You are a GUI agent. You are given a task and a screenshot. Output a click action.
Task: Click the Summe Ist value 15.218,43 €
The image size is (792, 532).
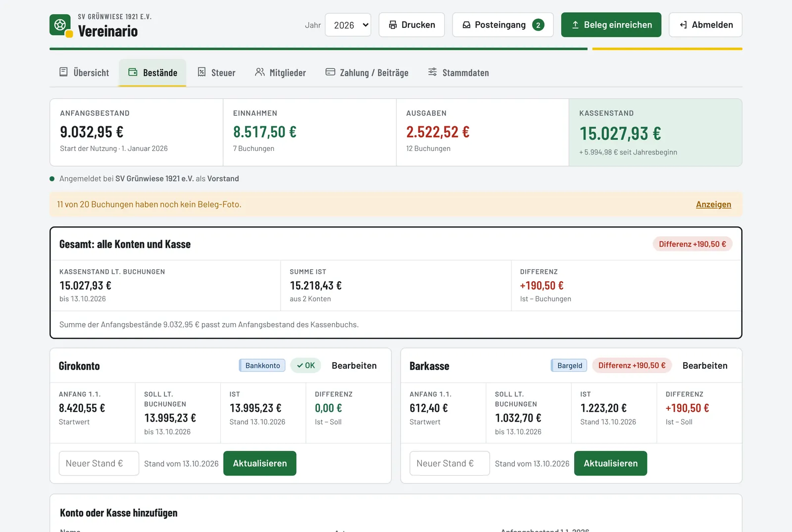tap(316, 286)
